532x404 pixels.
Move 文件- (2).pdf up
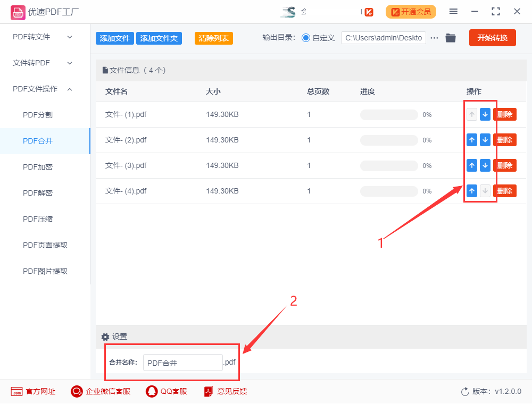pyautogui.click(x=471, y=140)
